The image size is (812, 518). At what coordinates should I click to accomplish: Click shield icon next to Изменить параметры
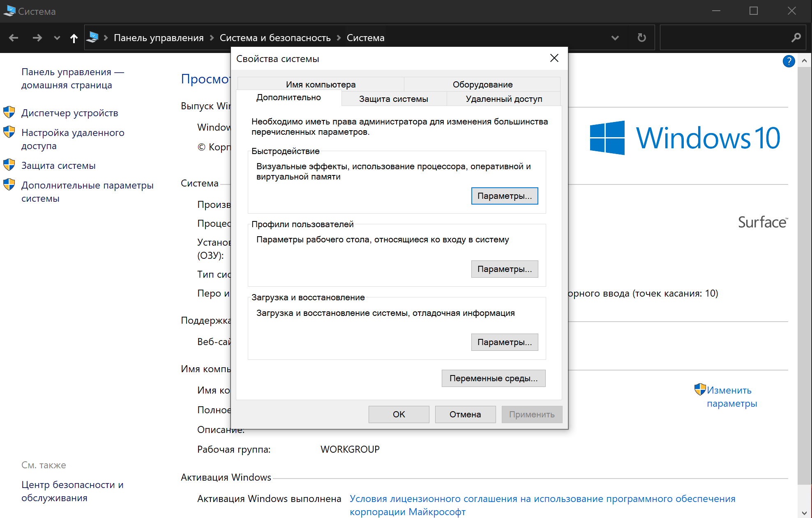pyautogui.click(x=700, y=389)
